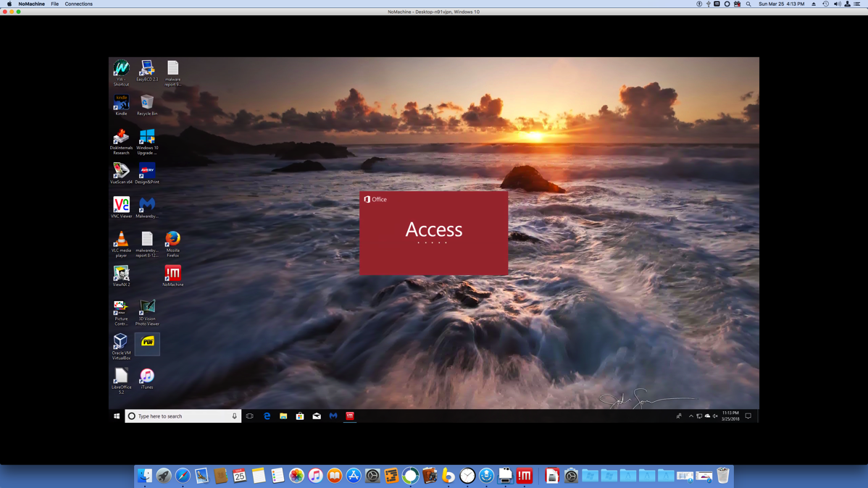Select the Mozilla Firefox desktop icon
This screenshot has height=488, width=868.
pos(172,244)
